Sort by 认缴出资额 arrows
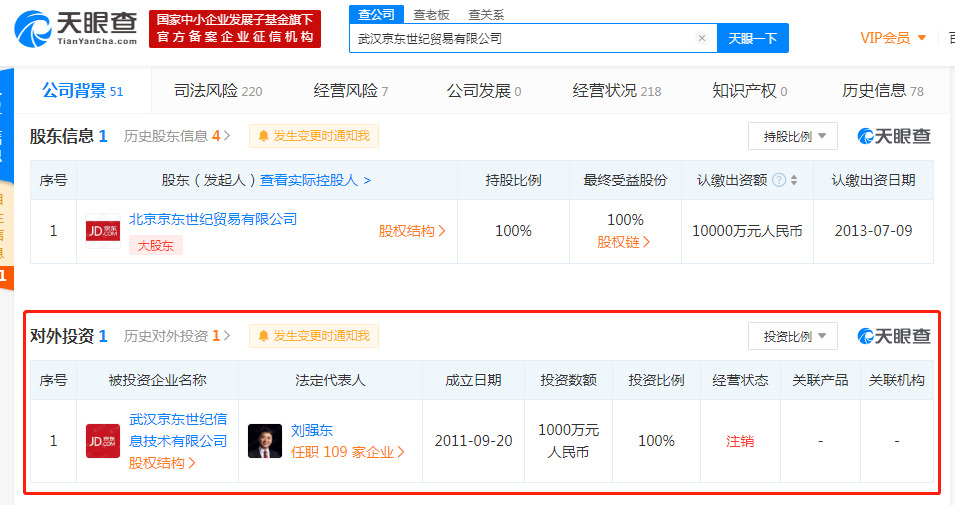 794,180
